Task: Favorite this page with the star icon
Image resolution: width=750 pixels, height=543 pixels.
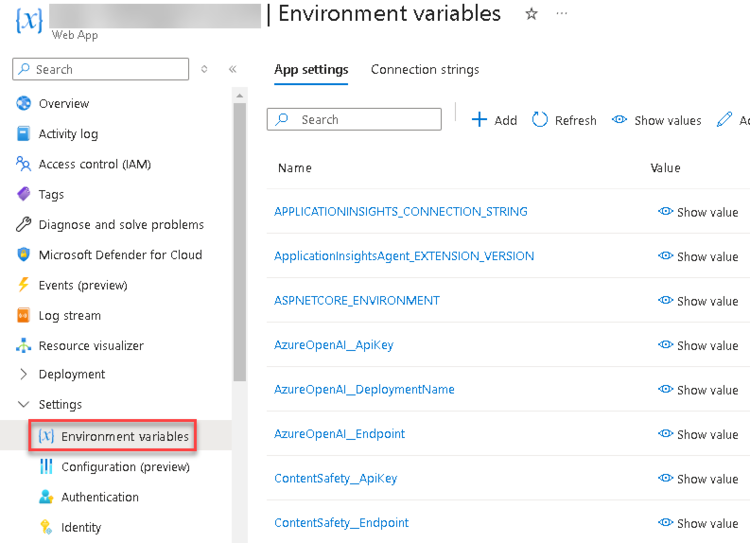Action: click(531, 14)
